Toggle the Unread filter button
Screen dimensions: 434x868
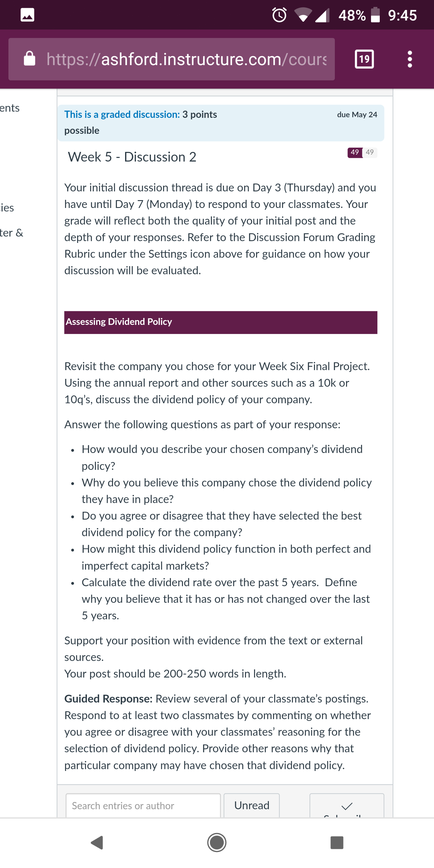252,805
